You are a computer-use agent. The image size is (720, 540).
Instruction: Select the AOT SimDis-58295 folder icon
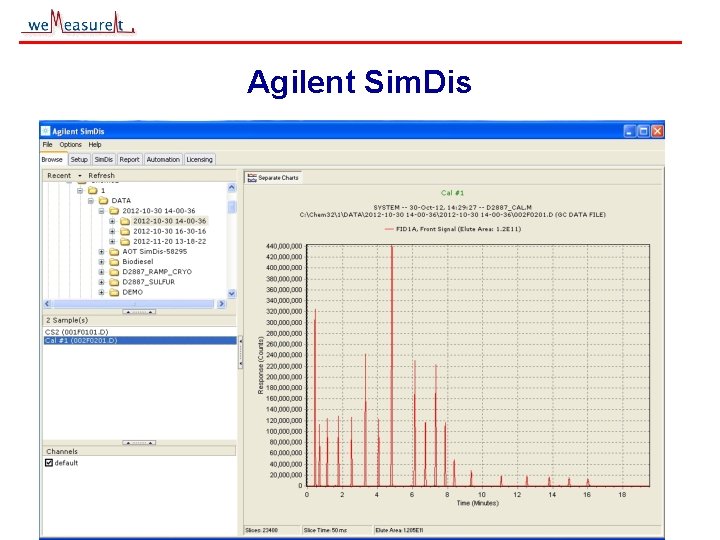coord(114,252)
